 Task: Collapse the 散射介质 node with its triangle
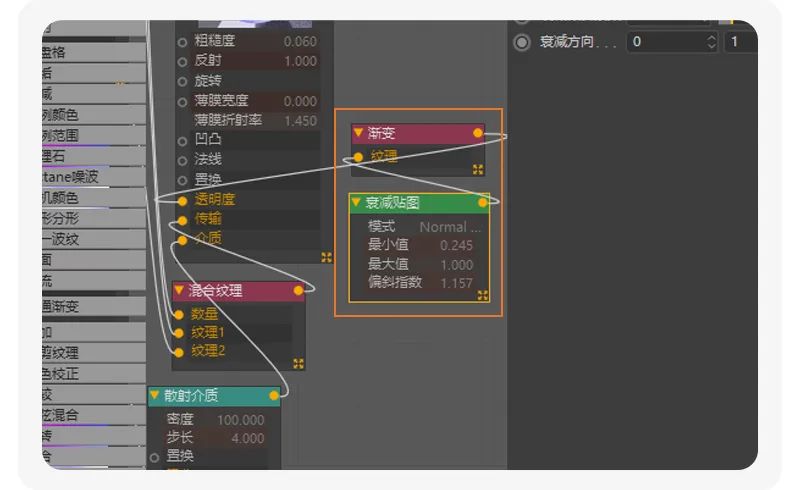(x=155, y=395)
